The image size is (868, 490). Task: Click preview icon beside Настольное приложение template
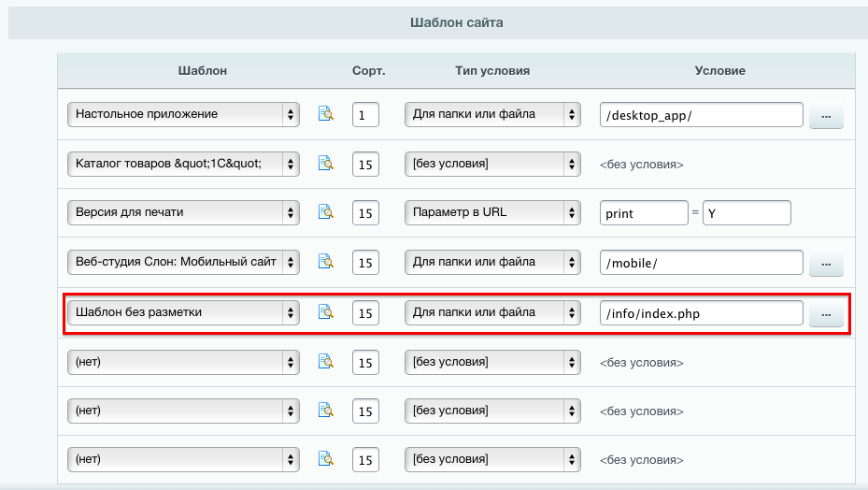[325, 114]
